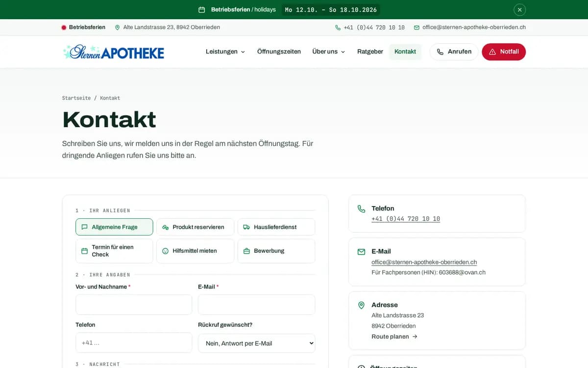
Task: Click office email link in E-Mail card
Action: pyautogui.click(x=424, y=262)
